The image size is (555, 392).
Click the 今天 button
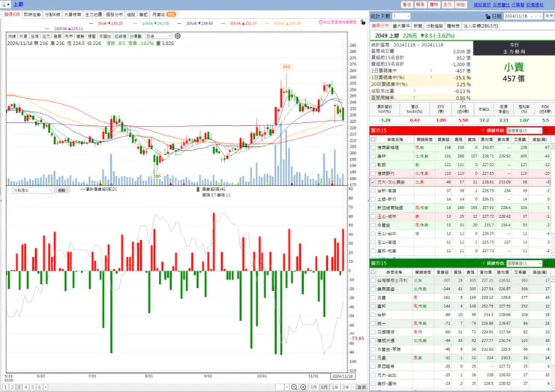tap(549, 16)
